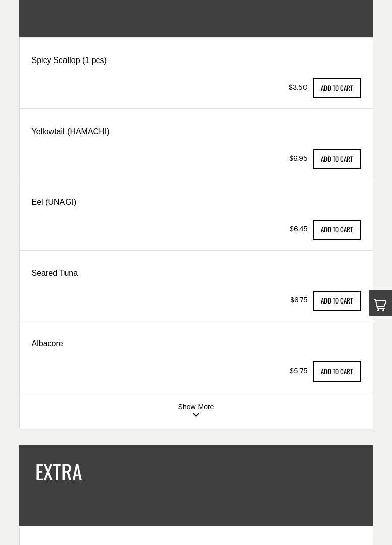Add Albacore to cart
Image resolution: width=392 pixels, height=545 pixels.
point(337,372)
